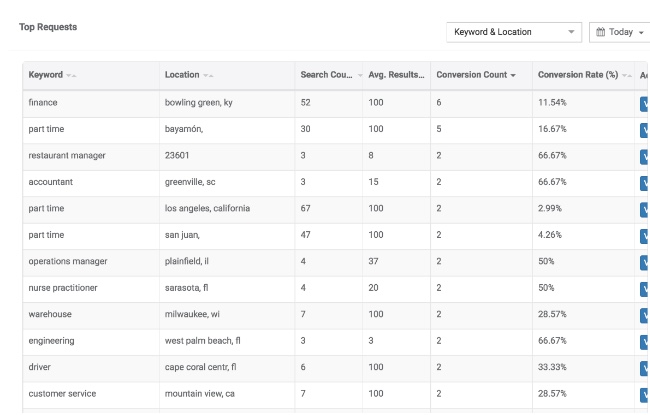Open the Keyword & Location dropdown

513,32
